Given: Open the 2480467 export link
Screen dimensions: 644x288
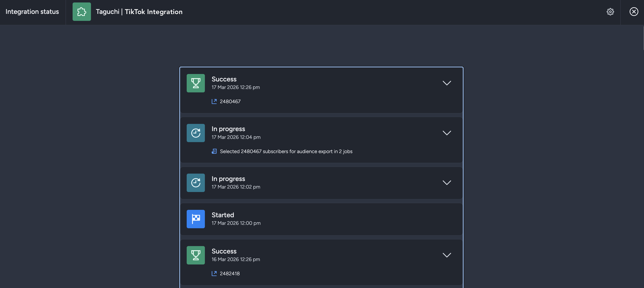Looking at the screenshot, I should 230,101.
